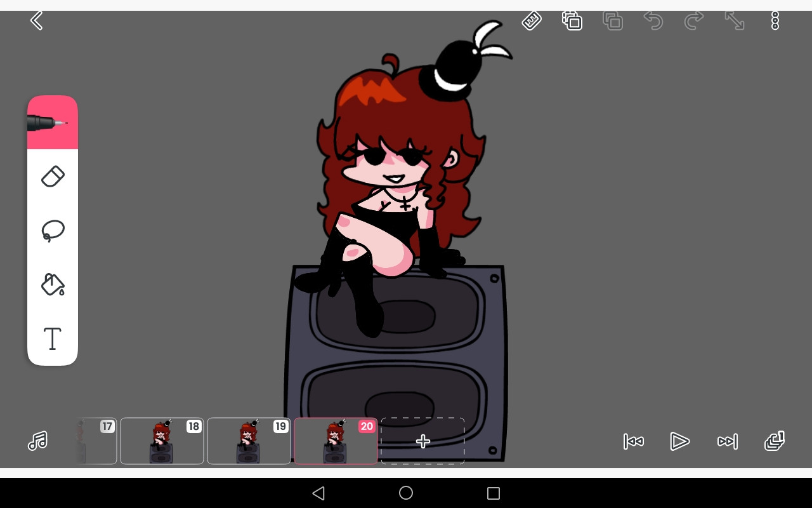Select the Paint Bucket fill tool
Screen dimensions: 812x508
pyautogui.click(x=53, y=284)
